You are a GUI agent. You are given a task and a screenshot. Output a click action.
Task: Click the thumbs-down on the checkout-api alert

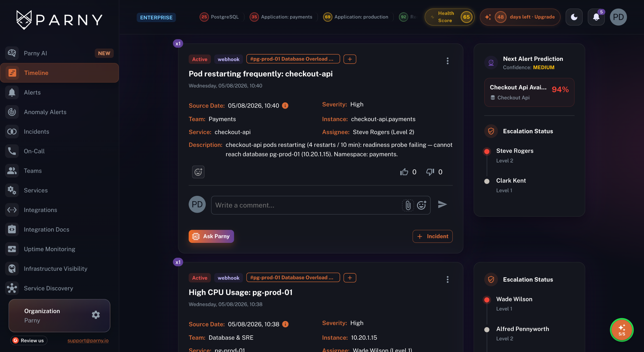[430, 172]
